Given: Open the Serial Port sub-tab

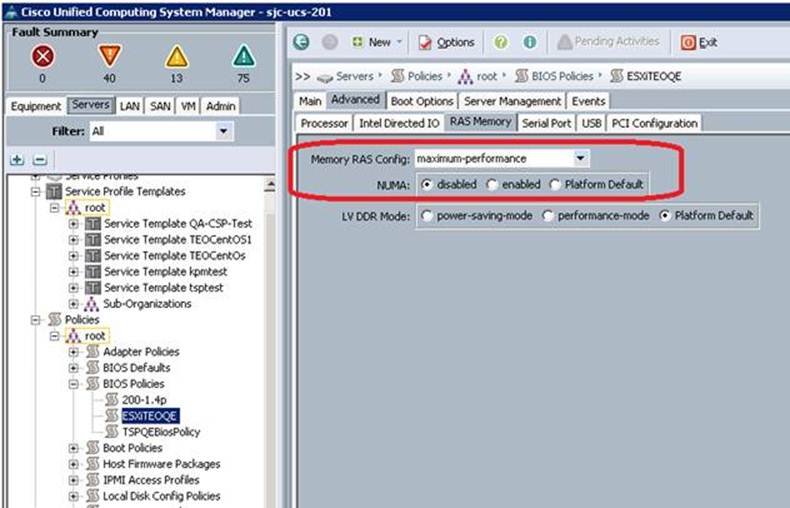Looking at the screenshot, I should click(547, 123).
